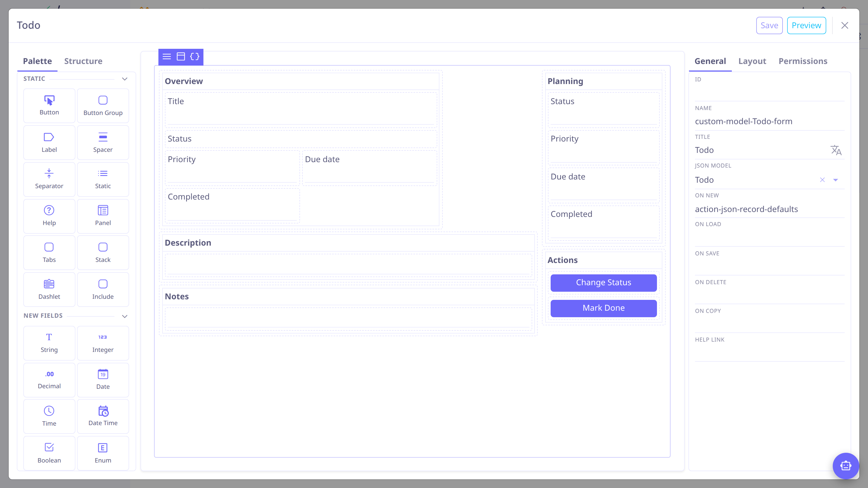Choose the Label widget icon
The image size is (868, 488).
(x=49, y=137)
